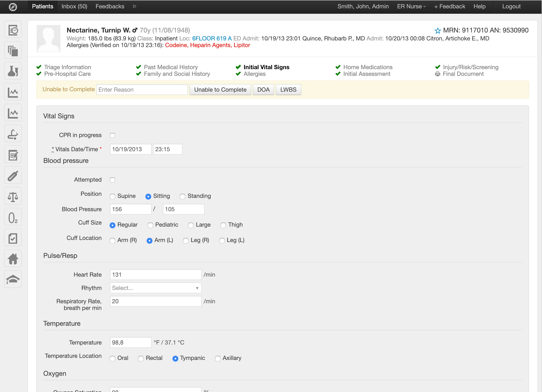Screen dimensions: 542x392
Task: Enable the CPR in progress checkbox
Action: (x=112, y=135)
